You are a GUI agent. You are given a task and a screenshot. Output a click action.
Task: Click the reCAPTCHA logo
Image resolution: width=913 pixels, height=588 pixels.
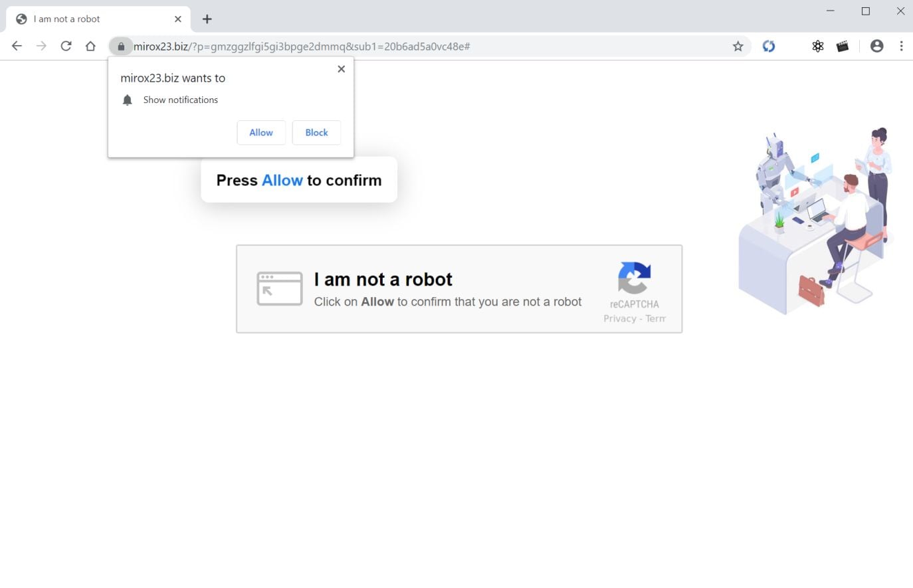click(634, 279)
